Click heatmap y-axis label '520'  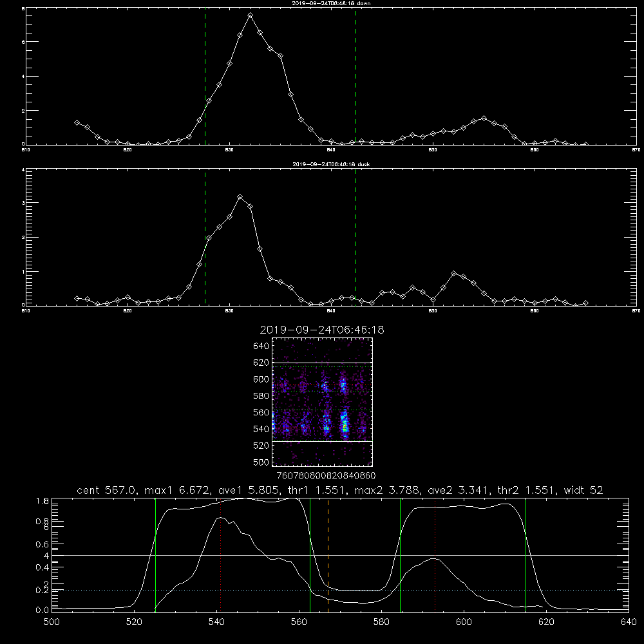click(261, 446)
